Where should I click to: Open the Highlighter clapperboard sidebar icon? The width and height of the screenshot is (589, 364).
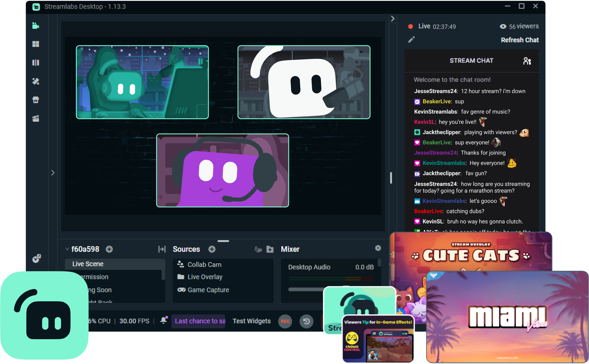pyautogui.click(x=36, y=119)
